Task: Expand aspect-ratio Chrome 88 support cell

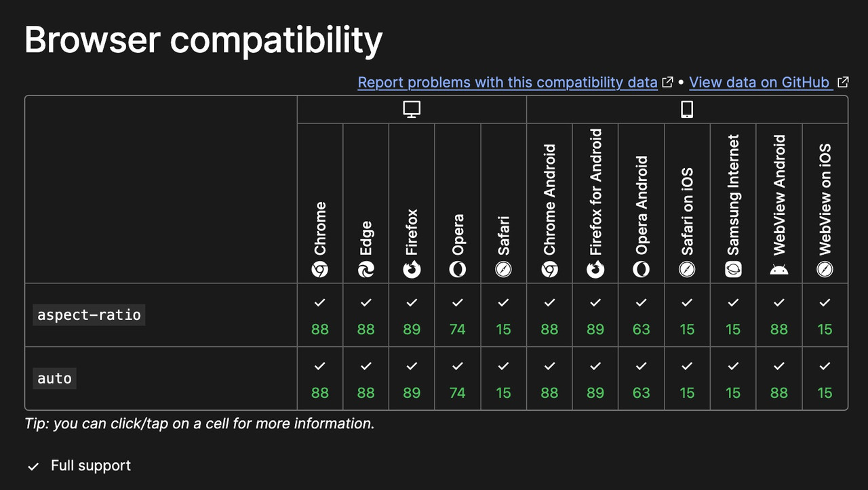Action: pyautogui.click(x=320, y=315)
